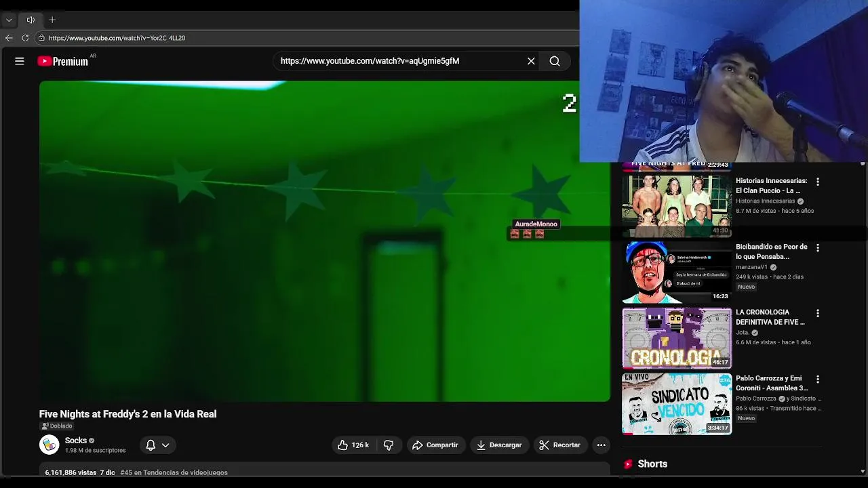Visit the Jota. channel link
This screenshot has width=868, height=488.
tap(743, 333)
